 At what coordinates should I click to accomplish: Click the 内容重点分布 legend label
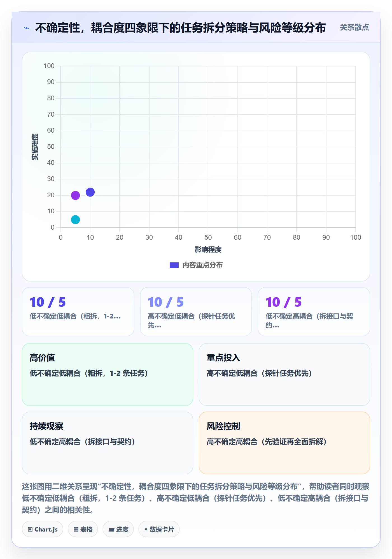tap(202, 265)
